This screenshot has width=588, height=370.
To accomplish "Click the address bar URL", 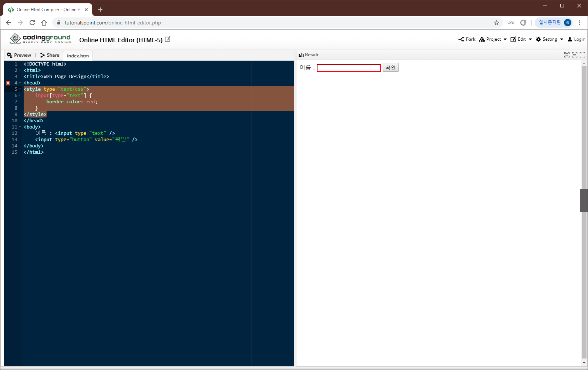I will pyautogui.click(x=113, y=23).
